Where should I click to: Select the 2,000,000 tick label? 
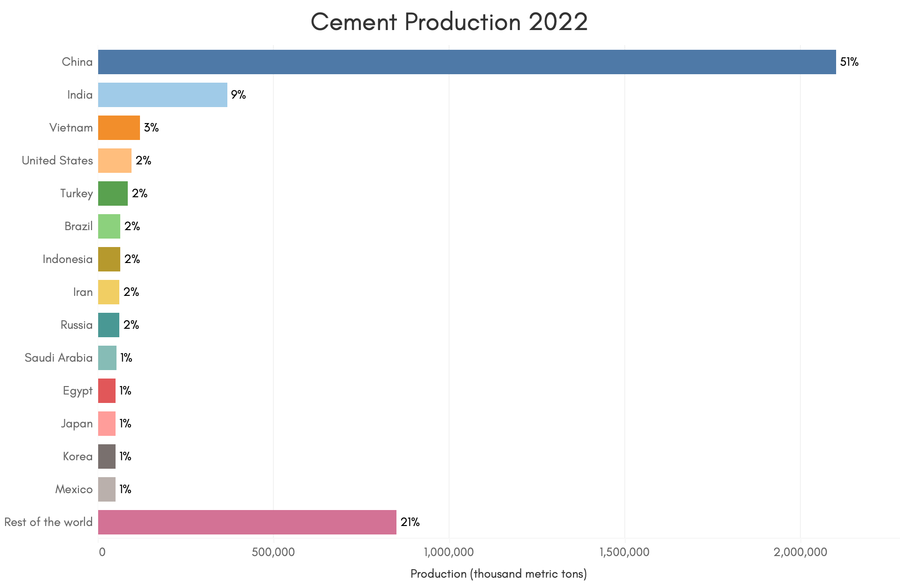(x=800, y=552)
